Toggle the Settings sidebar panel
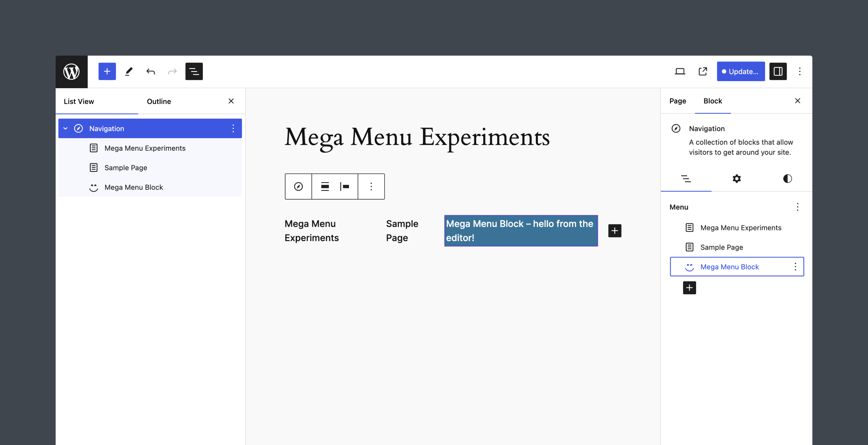The height and width of the screenshot is (445, 868). (778, 71)
